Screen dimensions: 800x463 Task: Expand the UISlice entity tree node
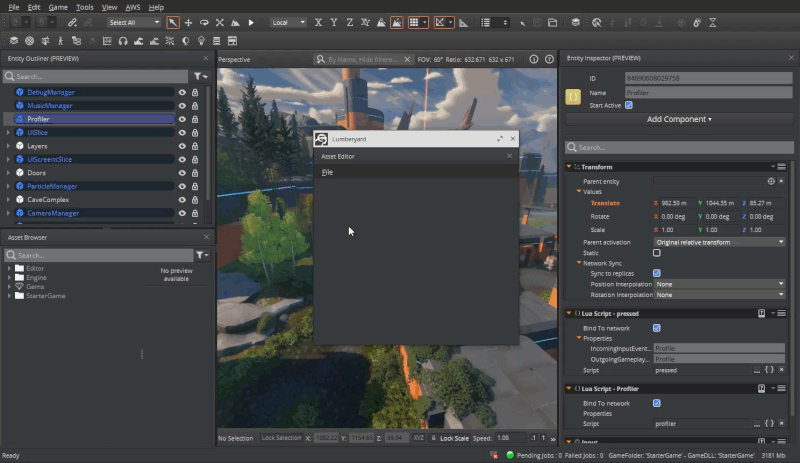point(8,133)
